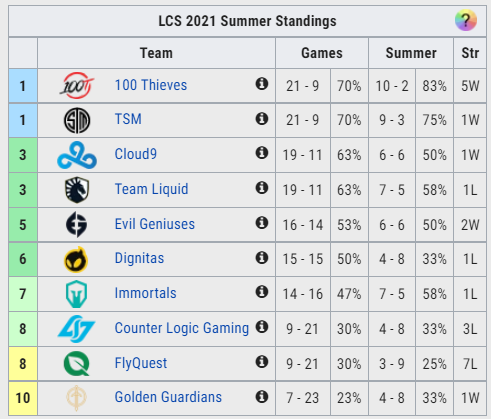Image resolution: width=491 pixels, height=419 pixels.
Task: Open the TSM team link
Action: pos(128,119)
